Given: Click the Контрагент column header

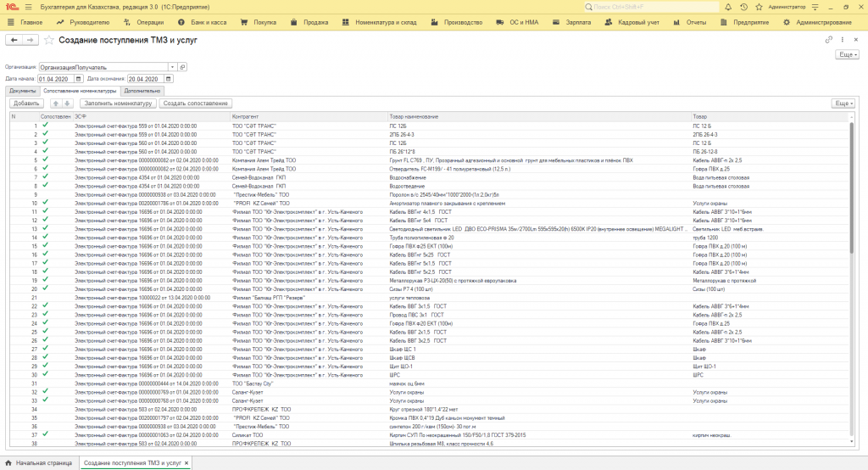Looking at the screenshot, I should point(309,116).
